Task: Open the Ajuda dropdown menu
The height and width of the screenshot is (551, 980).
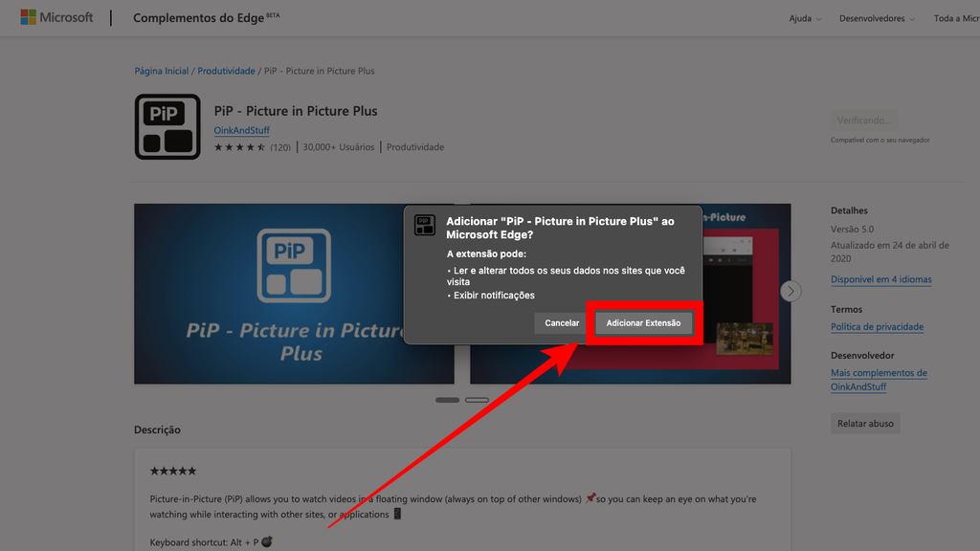Action: (x=805, y=19)
